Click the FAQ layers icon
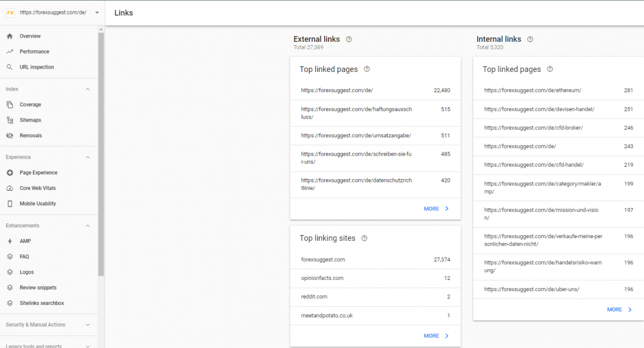The image size is (644, 348). click(10, 257)
